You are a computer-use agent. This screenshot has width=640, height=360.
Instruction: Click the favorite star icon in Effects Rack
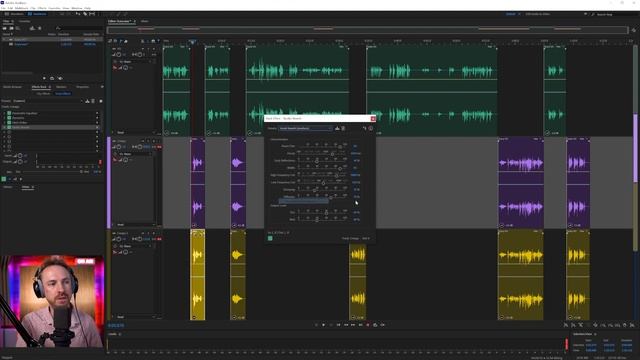(x=101, y=101)
